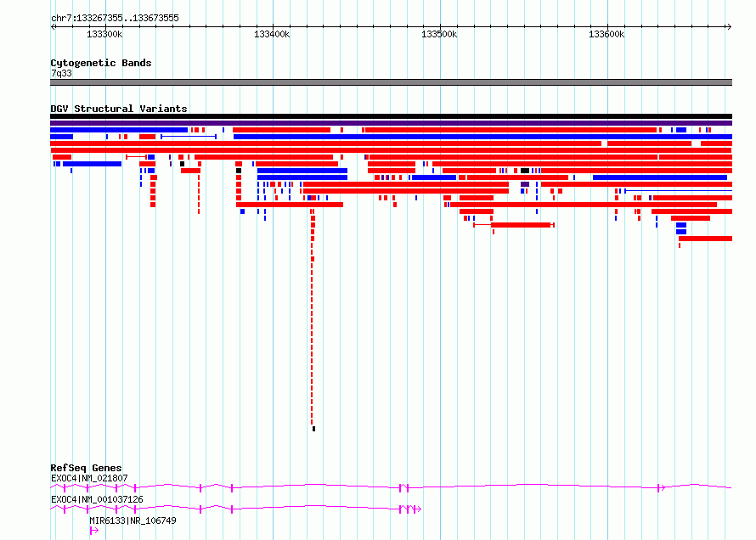
Task: Click the purple block under the wide black block
Action: coord(525,184)
